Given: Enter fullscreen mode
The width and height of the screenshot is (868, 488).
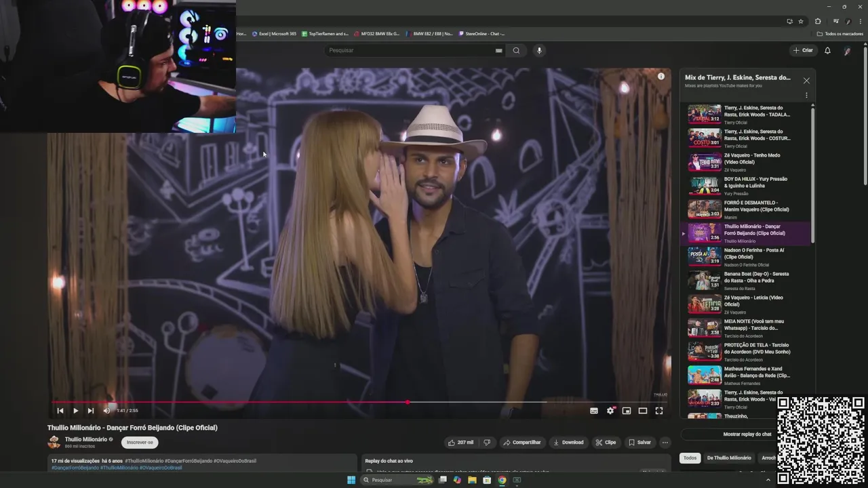Looking at the screenshot, I should point(659,411).
